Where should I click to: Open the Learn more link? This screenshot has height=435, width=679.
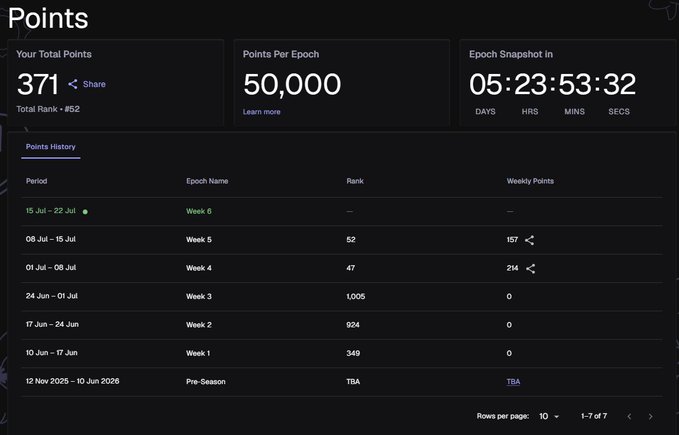pos(262,112)
